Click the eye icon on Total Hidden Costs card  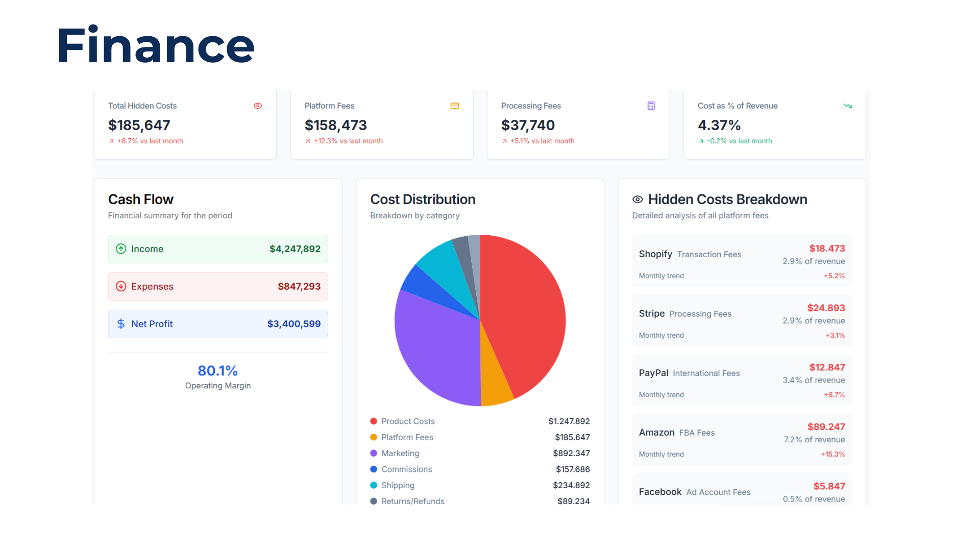pyautogui.click(x=258, y=106)
